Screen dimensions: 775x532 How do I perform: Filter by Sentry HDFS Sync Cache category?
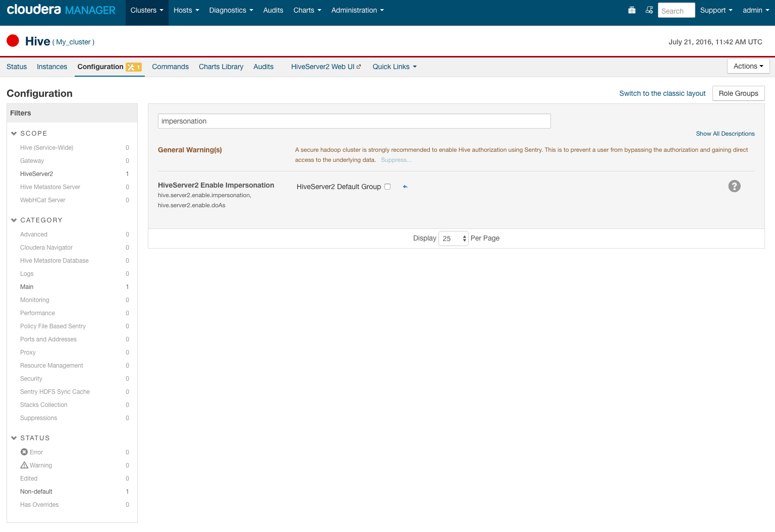pos(74,392)
